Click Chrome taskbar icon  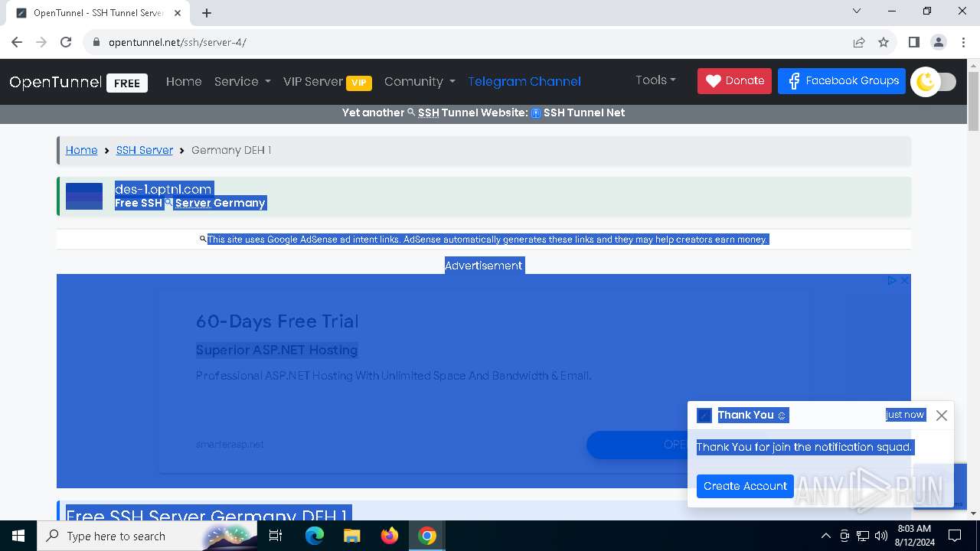pyautogui.click(x=427, y=536)
